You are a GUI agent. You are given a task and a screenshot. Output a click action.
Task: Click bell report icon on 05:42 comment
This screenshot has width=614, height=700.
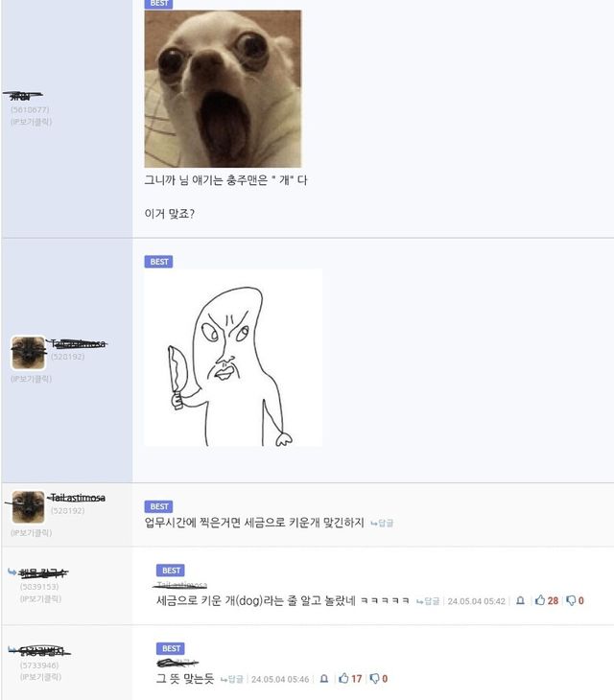[520, 601]
